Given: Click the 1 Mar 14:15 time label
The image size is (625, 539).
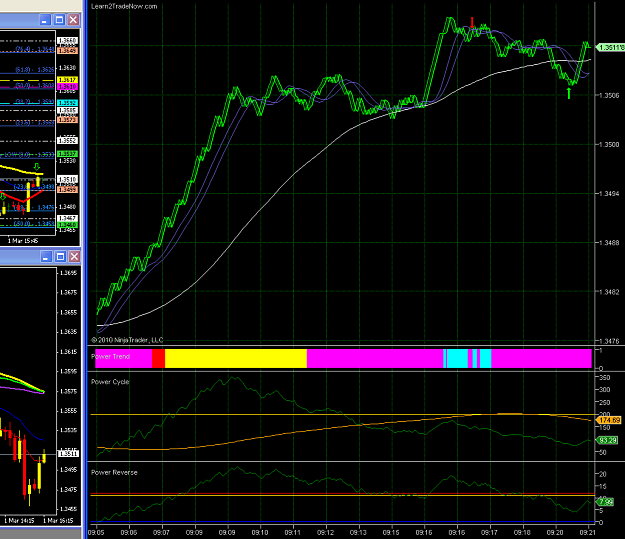Looking at the screenshot, I should 19,521.
